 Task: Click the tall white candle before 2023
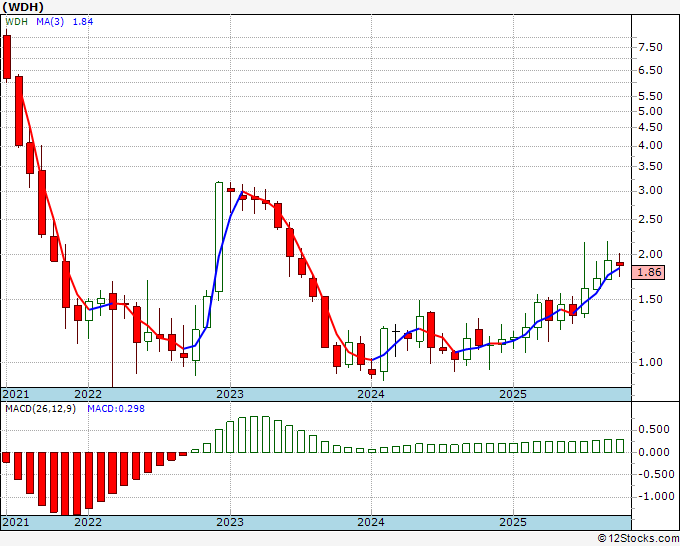pos(219,236)
